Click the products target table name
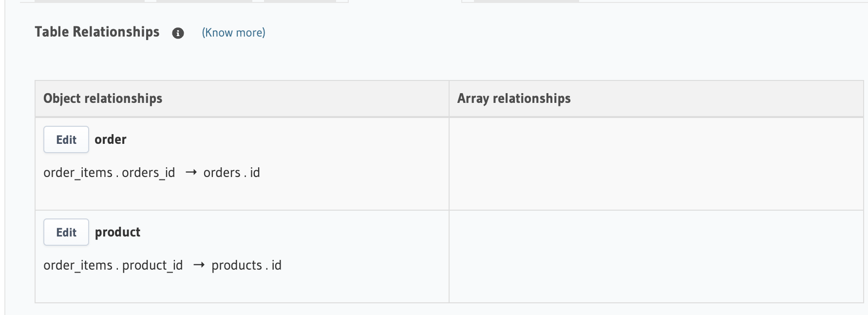The height and width of the screenshot is (315, 868). coord(237,265)
